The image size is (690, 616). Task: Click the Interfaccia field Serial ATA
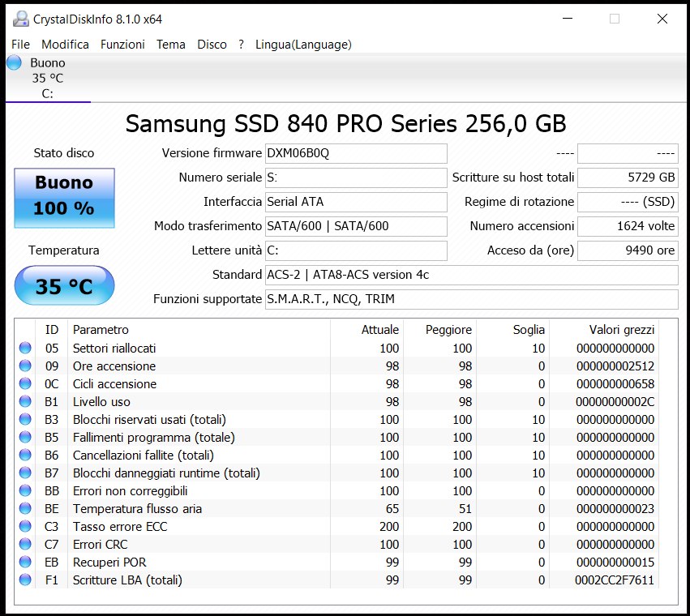click(356, 202)
